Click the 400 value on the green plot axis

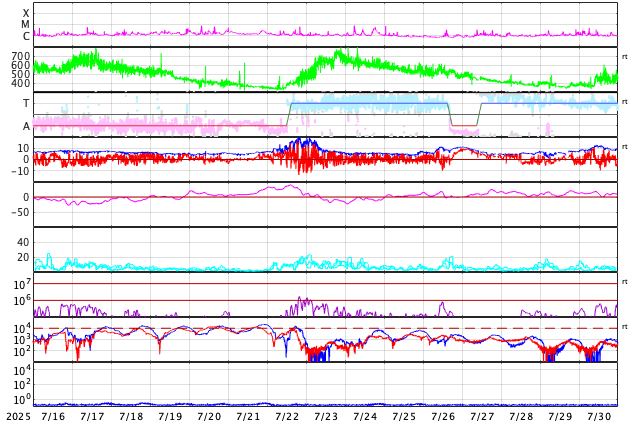(x=20, y=84)
